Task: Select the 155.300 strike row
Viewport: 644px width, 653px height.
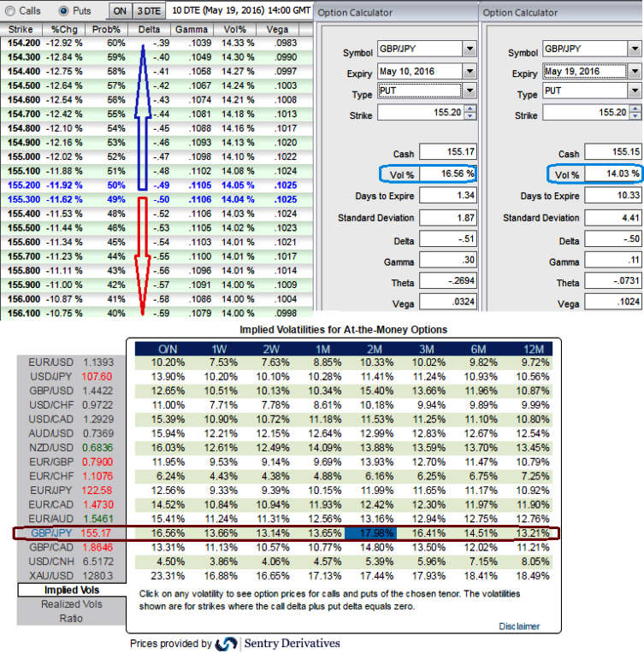Action: [x=157, y=199]
